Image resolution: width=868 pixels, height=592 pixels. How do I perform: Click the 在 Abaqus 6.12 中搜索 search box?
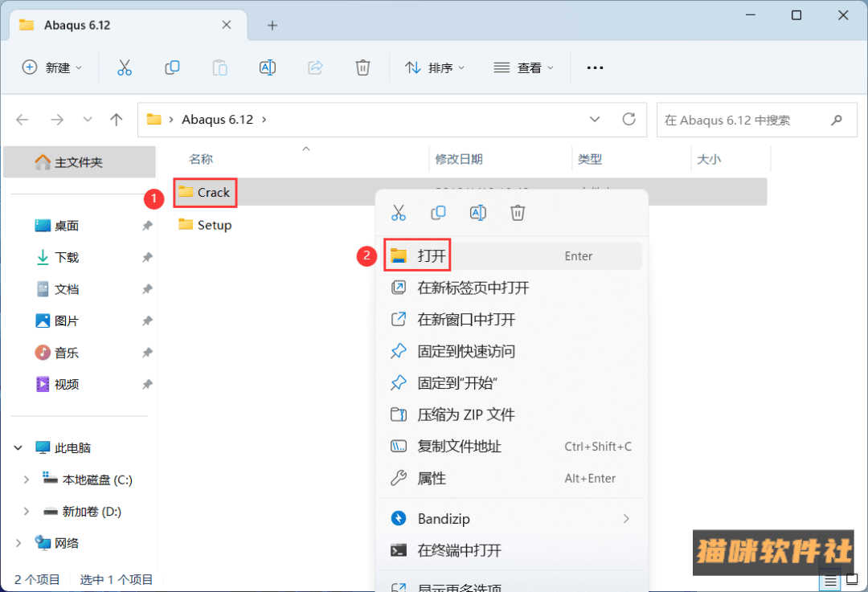coord(757,120)
